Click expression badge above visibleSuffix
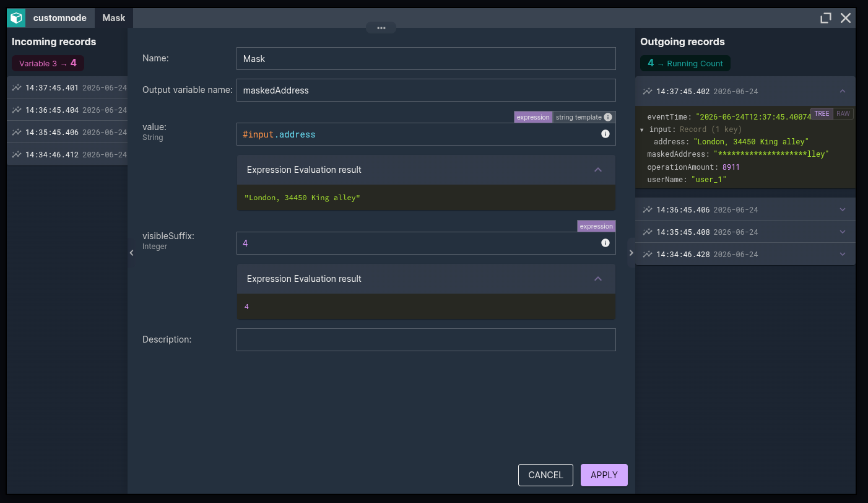The height and width of the screenshot is (503, 868). point(596,226)
